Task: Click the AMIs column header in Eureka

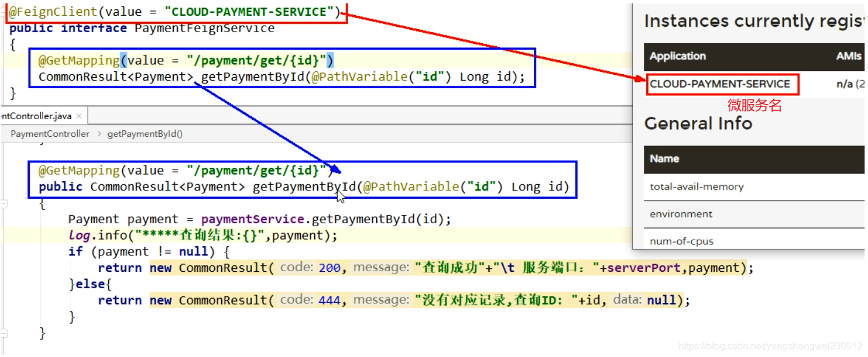Action: click(849, 56)
